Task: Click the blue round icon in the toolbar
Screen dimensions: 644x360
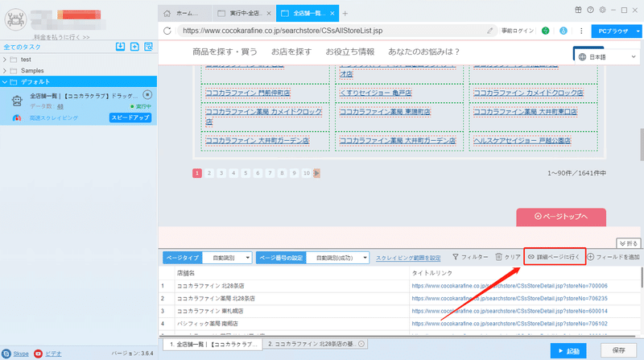Action: pos(563,31)
